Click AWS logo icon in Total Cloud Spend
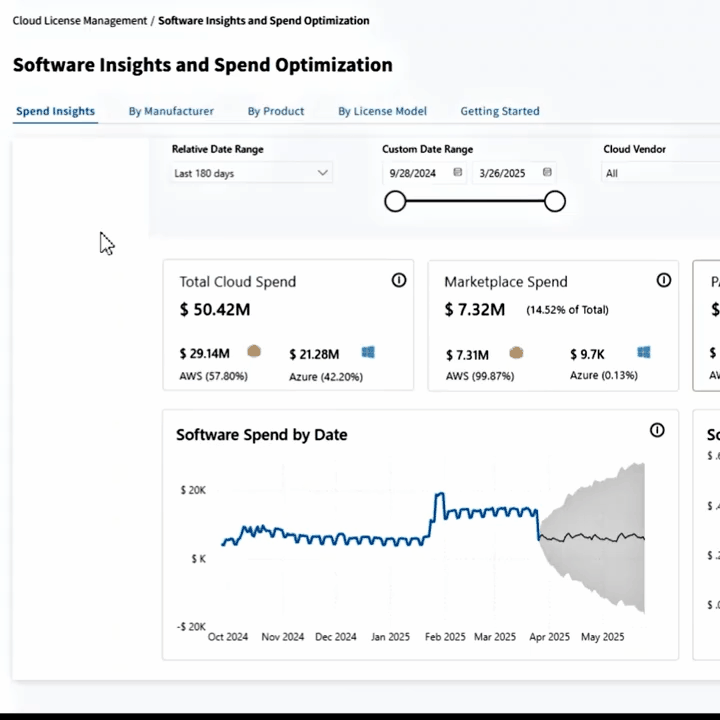Viewport: 720px width, 720px height. (254, 352)
